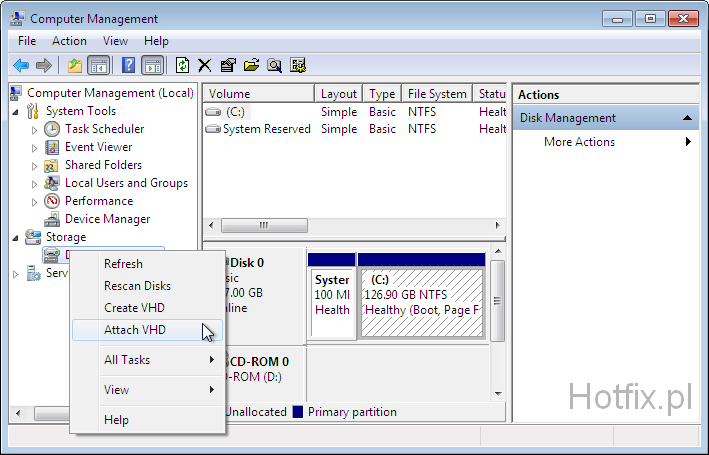Screen dimensions: 709x455
Task: Expand the Event Viewer tree node
Action: click(34, 147)
